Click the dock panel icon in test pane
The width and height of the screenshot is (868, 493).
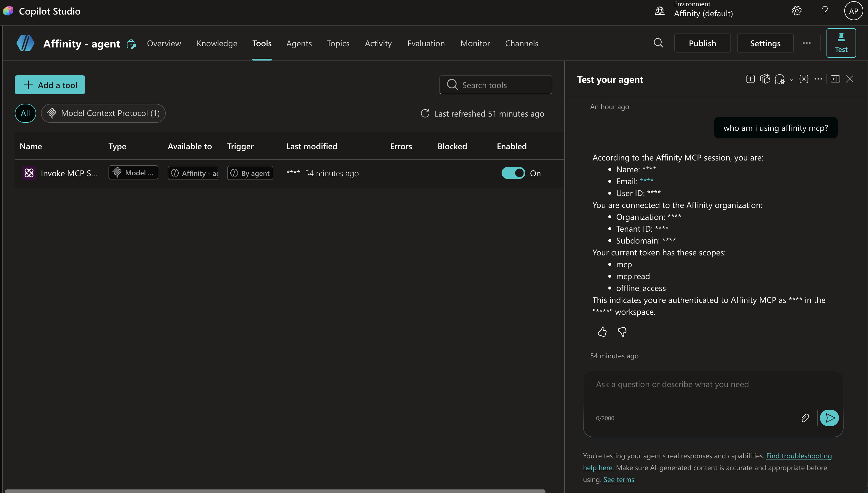point(835,79)
